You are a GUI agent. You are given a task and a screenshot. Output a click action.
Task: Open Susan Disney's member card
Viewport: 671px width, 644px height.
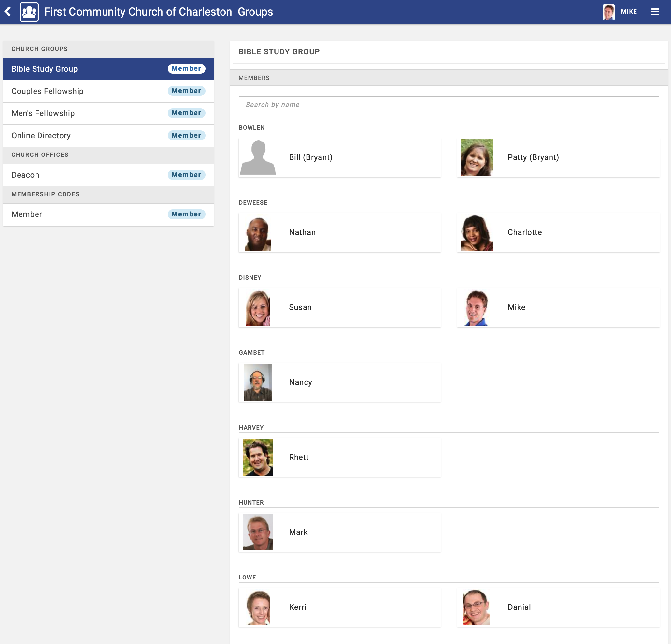pos(339,308)
